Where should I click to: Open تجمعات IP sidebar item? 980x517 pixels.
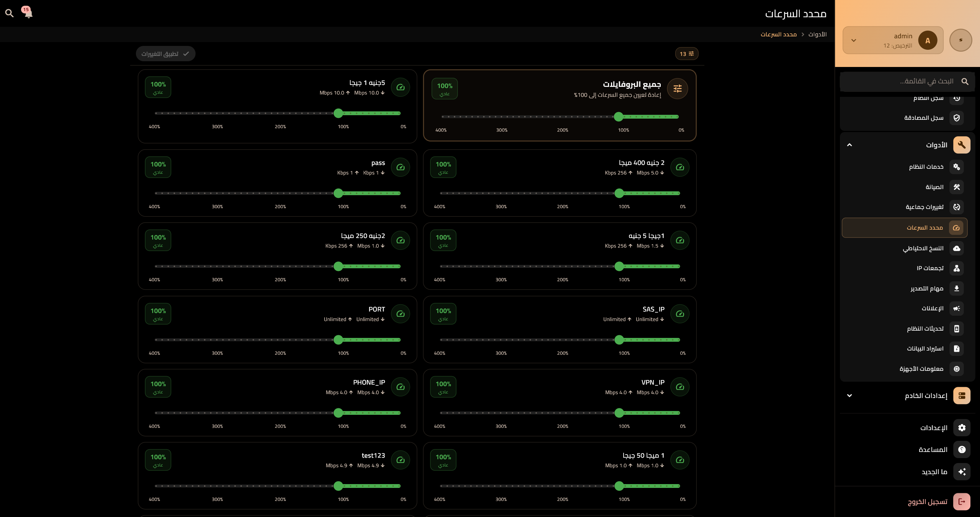929,268
